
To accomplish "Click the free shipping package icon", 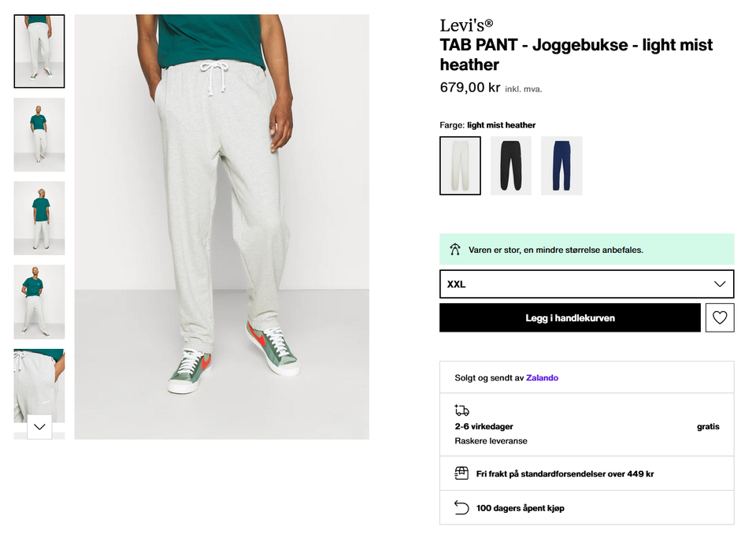I will pyautogui.click(x=462, y=473).
